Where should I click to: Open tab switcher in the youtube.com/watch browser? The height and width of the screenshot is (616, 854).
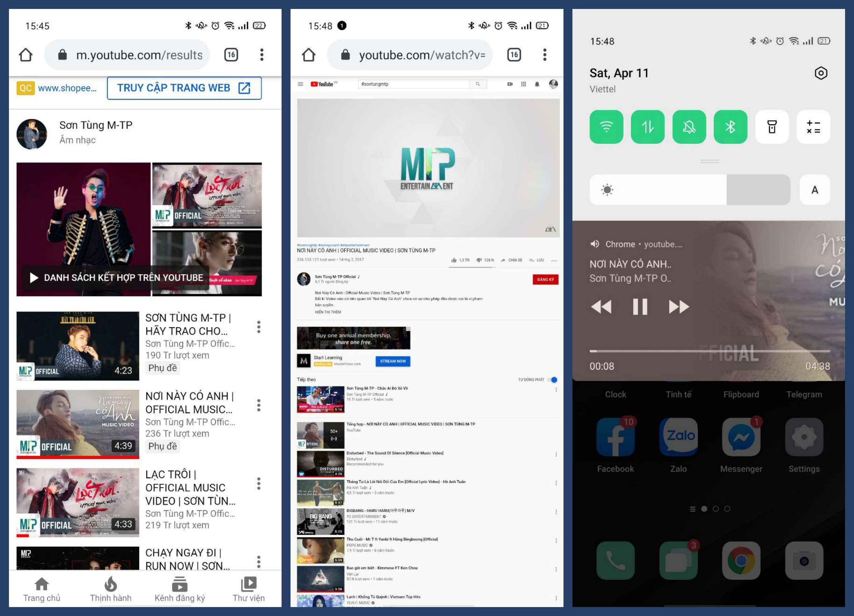point(514,55)
